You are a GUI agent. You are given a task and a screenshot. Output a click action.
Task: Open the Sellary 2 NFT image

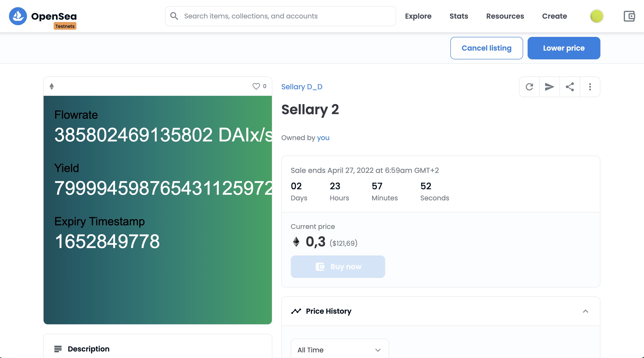pos(158,210)
